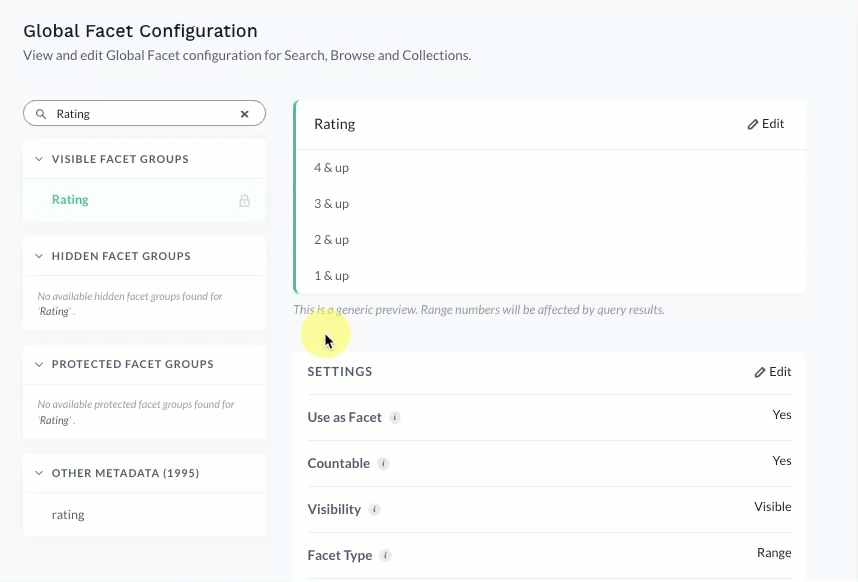Click the Countable info icon
This screenshot has height=582, width=858.
(383, 464)
